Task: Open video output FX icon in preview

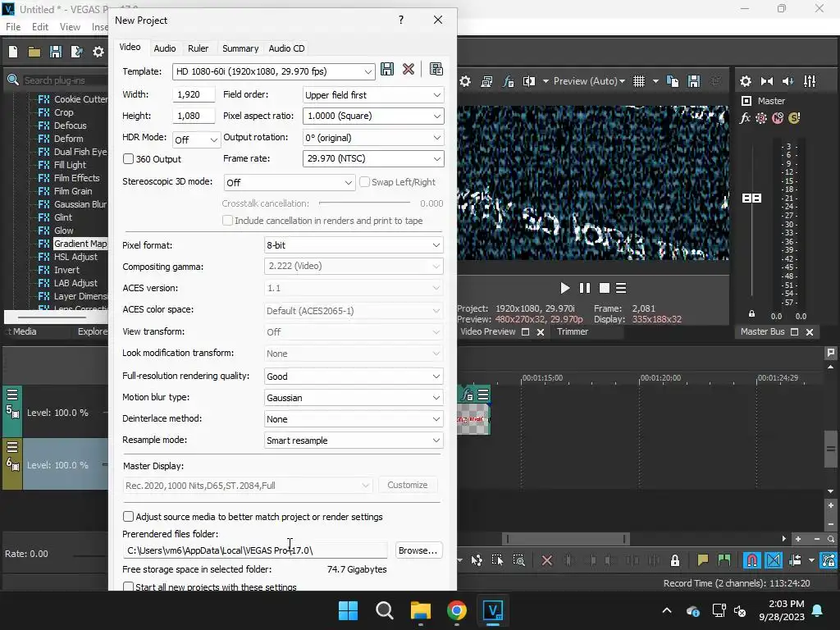Action: 508,81
